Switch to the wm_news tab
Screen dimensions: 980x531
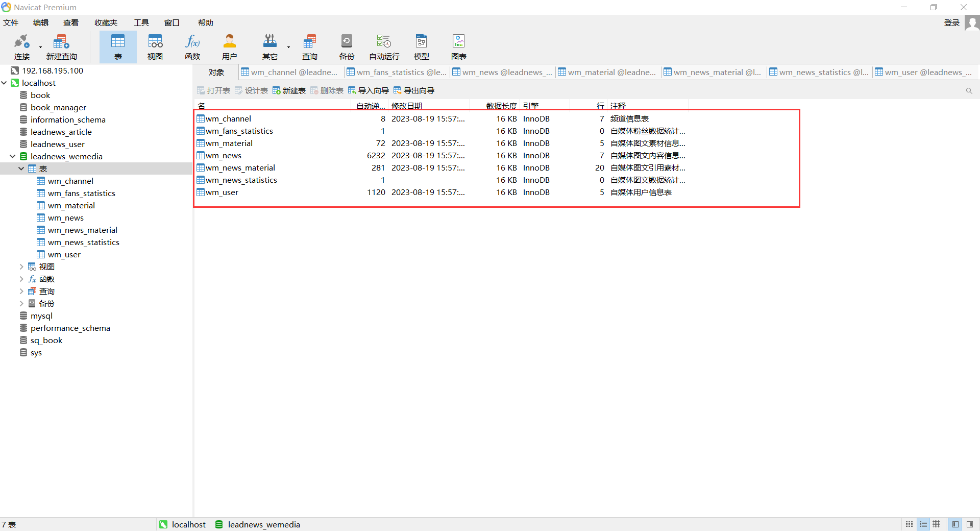[502, 73]
